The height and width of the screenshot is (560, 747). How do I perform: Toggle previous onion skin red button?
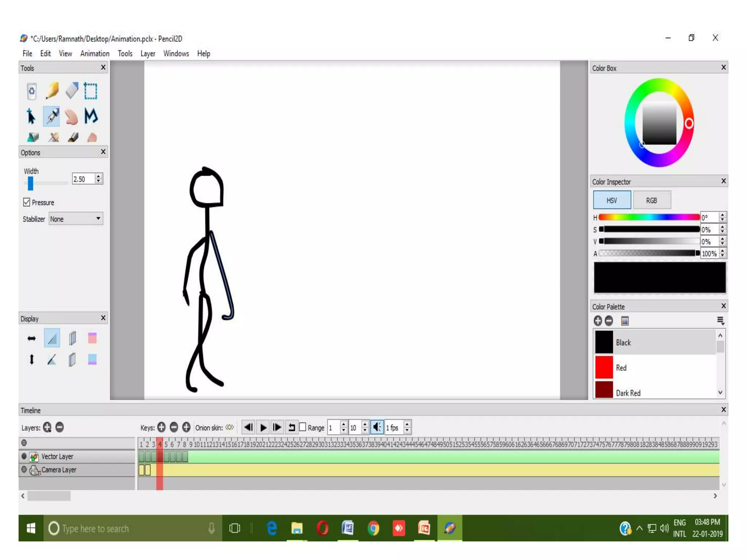(92, 338)
